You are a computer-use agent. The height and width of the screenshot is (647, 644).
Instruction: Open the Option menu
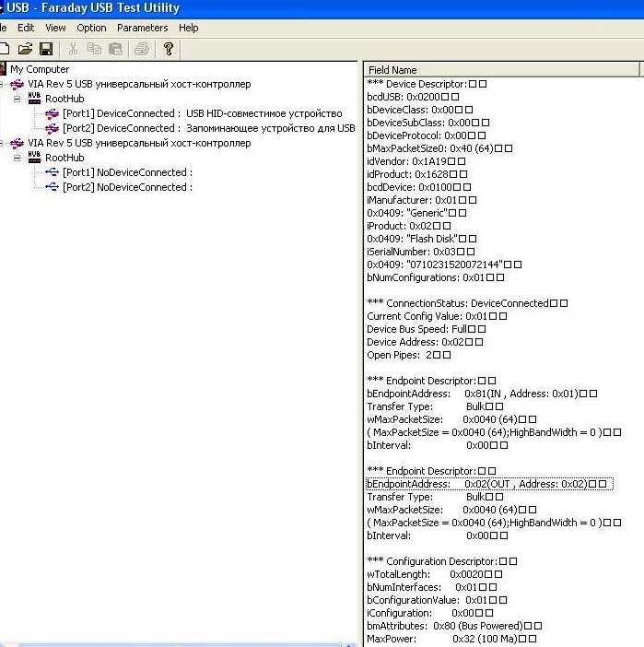pos(91,28)
